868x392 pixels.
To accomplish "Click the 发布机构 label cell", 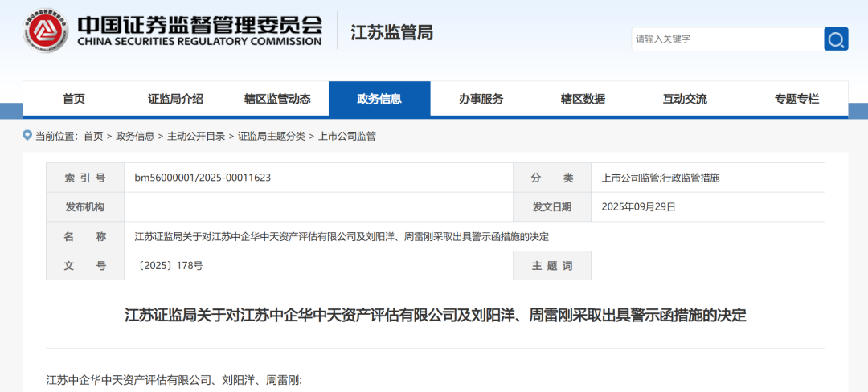I will pyautogui.click(x=84, y=207).
